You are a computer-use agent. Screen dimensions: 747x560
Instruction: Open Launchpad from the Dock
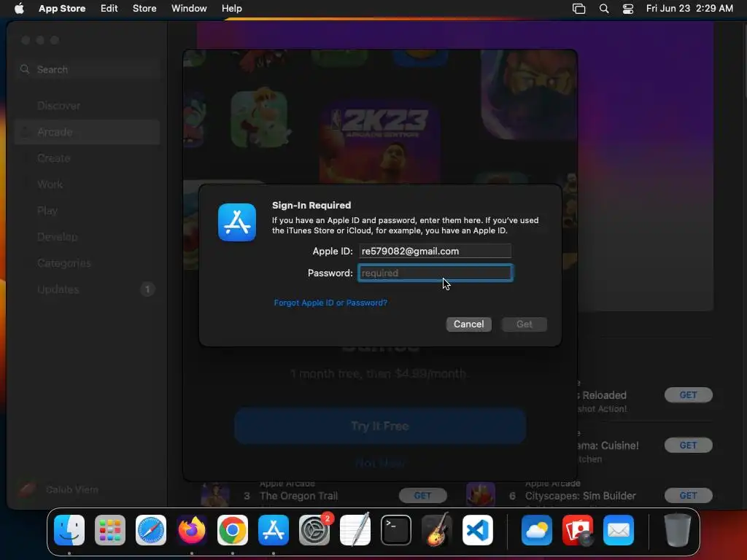pyautogui.click(x=110, y=530)
